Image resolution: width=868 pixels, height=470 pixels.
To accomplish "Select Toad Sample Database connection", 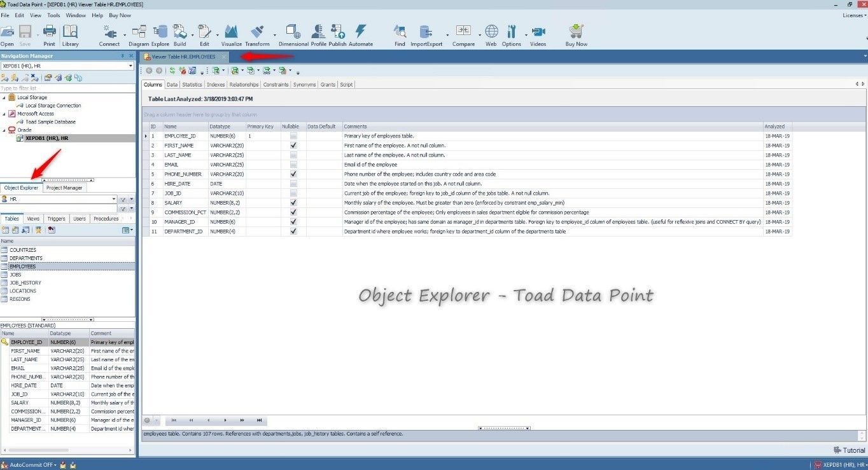I will pos(50,122).
